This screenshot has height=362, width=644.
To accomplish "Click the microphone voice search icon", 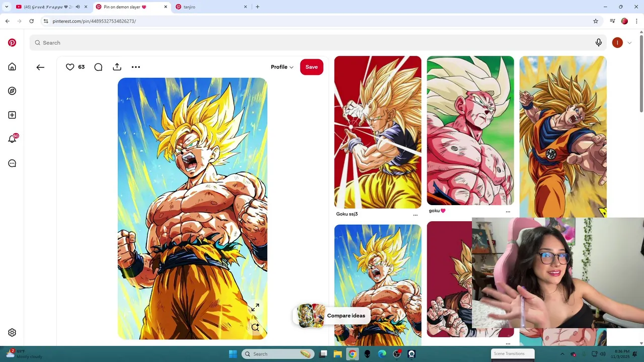I will point(599,43).
